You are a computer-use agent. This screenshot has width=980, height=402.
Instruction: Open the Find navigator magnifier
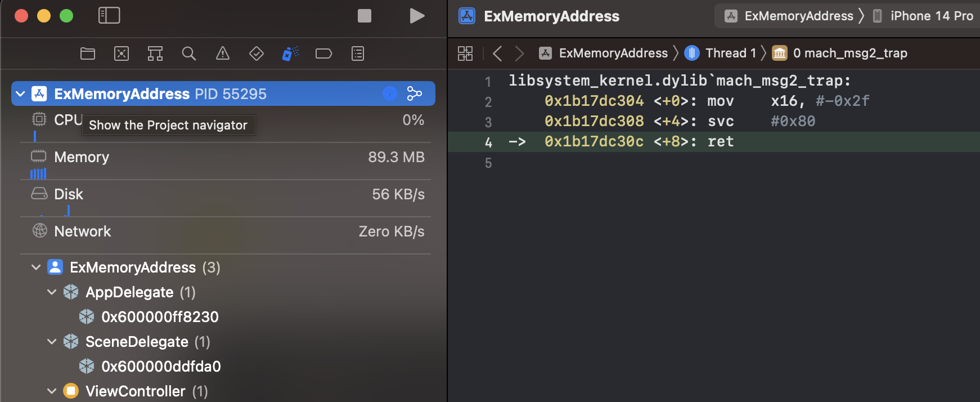pos(189,53)
